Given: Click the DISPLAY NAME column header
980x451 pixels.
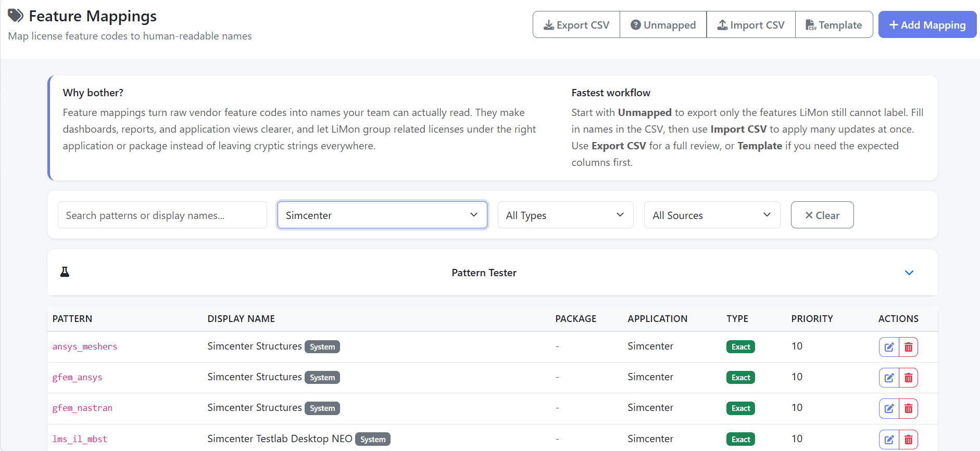Looking at the screenshot, I should coord(241,318).
